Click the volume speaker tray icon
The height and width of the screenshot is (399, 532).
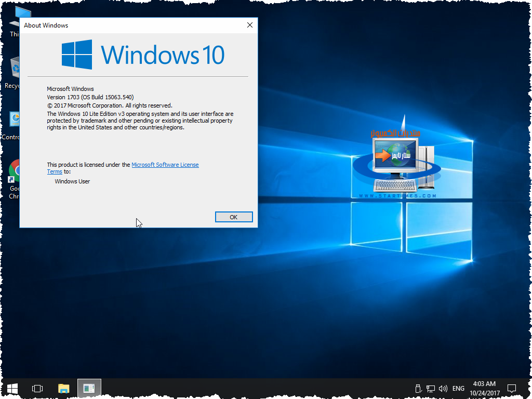[x=443, y=389]
